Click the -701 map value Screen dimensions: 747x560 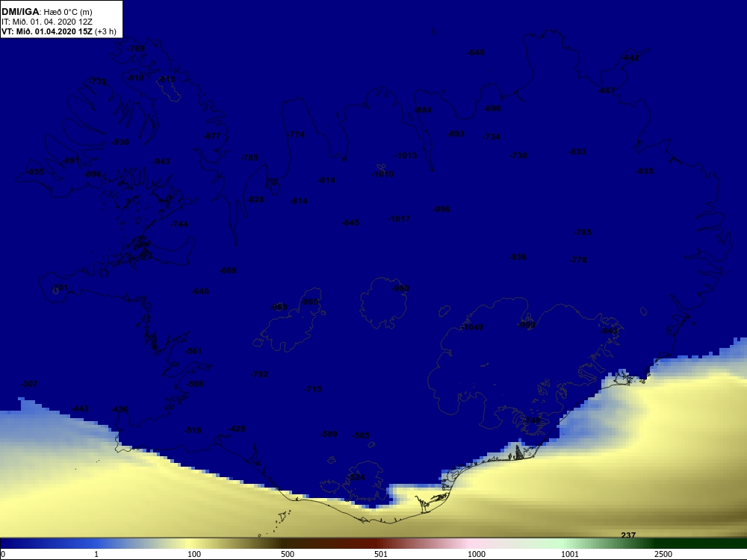pos(60,287)
